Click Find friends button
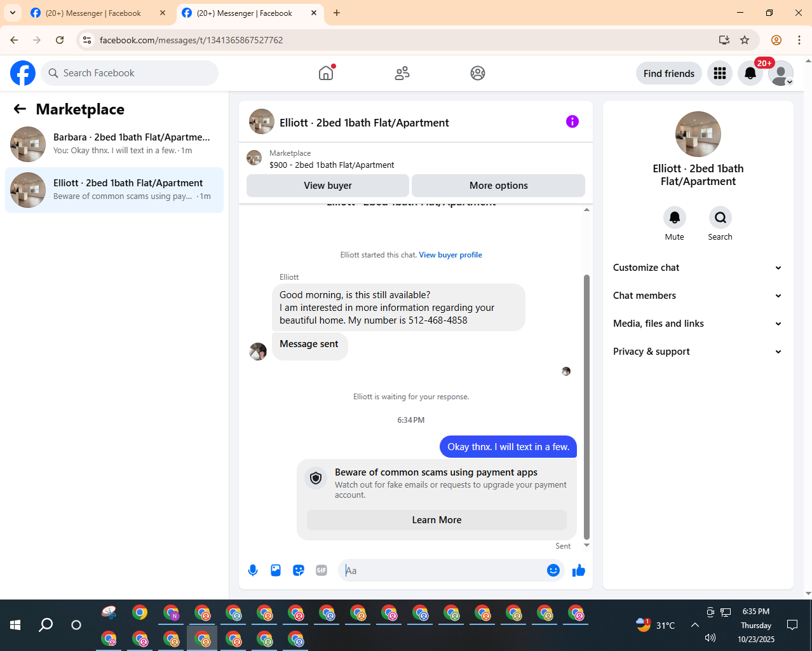The height and width of the screenshot is (651, 812). (669, 73)
